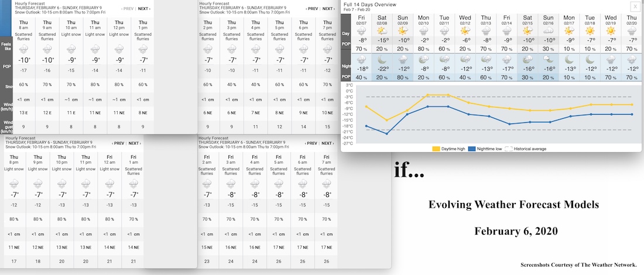Click the Fri 1 am scattered flurries icon

coord(133,183)
